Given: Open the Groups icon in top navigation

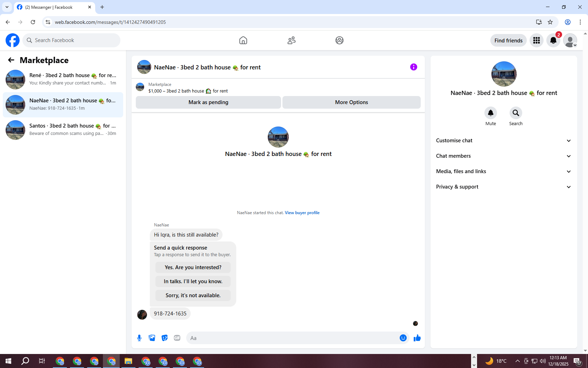Looking at the screenshot, I should pyautogui.click(x=339, y=40).
